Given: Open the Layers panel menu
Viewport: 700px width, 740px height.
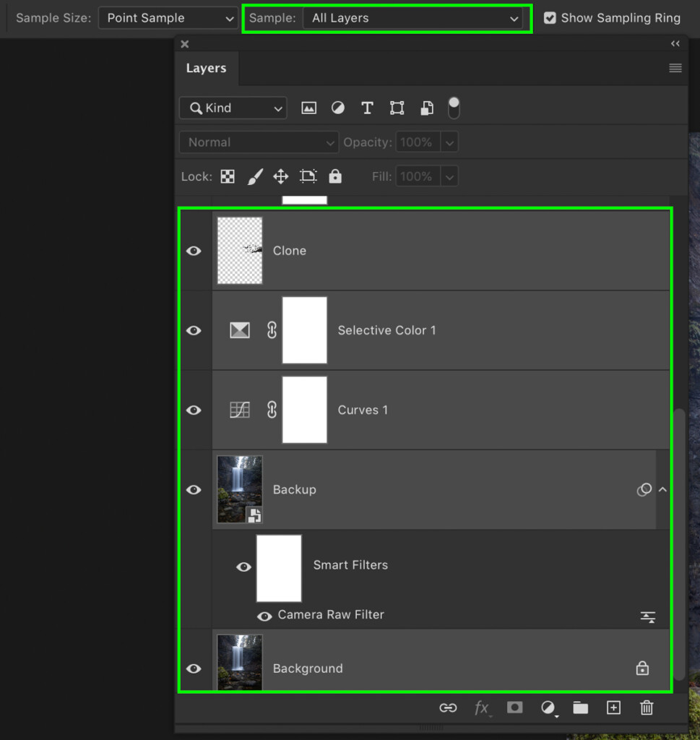Looking at the screenshot, I should click(675, 68).
